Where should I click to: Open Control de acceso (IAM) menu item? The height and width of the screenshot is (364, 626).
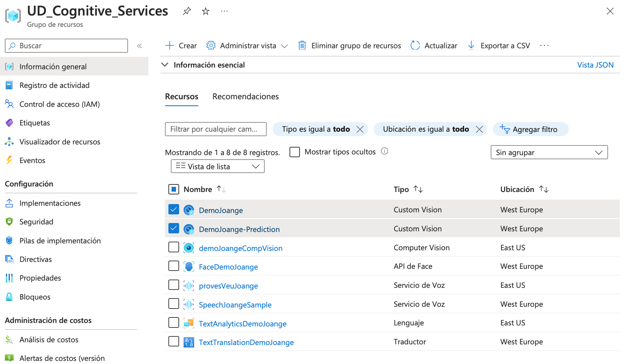[59, 104]
